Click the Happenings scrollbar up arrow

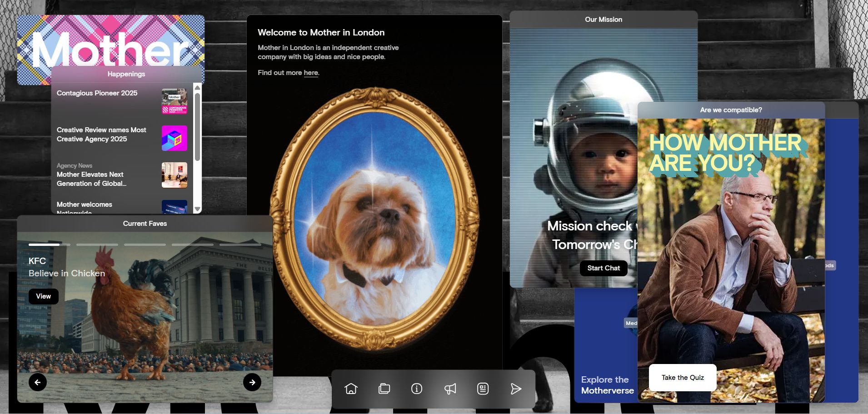point(197,87)
